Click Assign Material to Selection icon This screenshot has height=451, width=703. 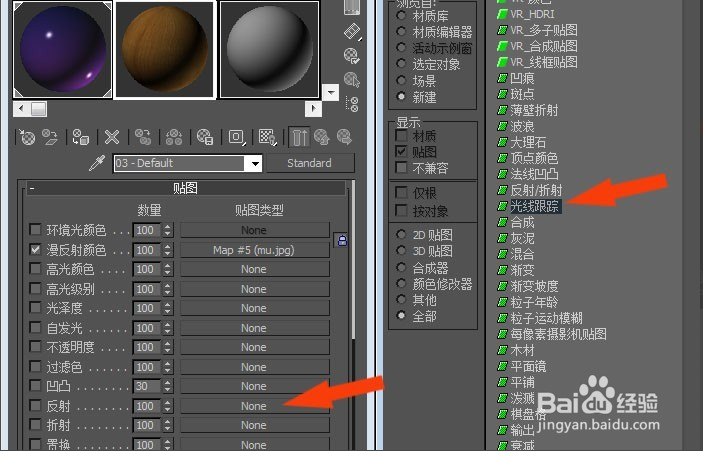click(81, 137)
